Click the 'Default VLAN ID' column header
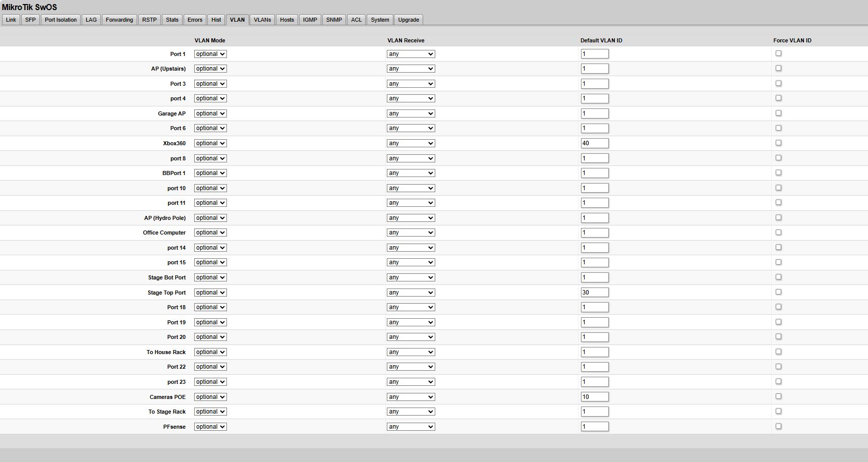 (601, 40)
